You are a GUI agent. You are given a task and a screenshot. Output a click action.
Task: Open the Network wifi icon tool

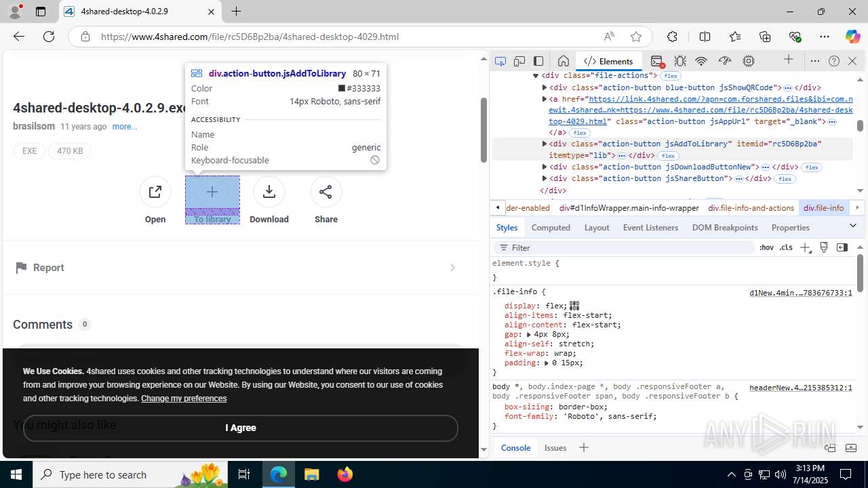(701, 61)
